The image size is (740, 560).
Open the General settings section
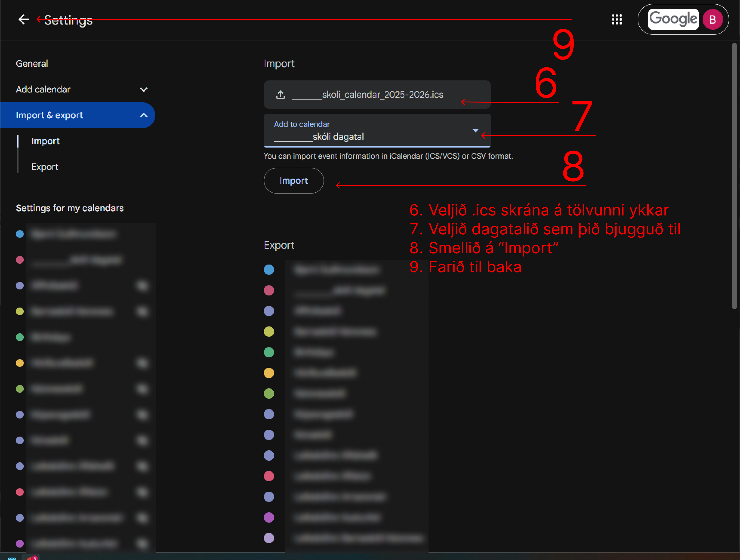click(32, 64)
